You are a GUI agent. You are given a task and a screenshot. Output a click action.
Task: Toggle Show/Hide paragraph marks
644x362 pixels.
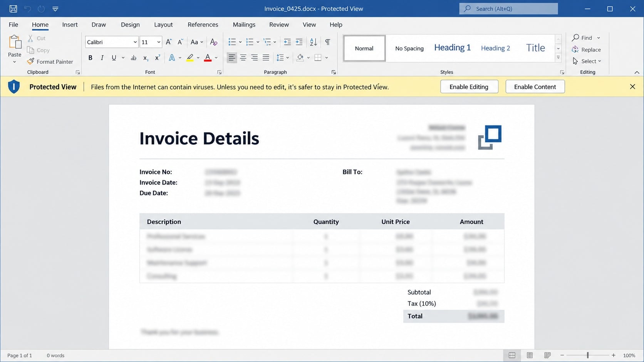click(x=327, y=42)
